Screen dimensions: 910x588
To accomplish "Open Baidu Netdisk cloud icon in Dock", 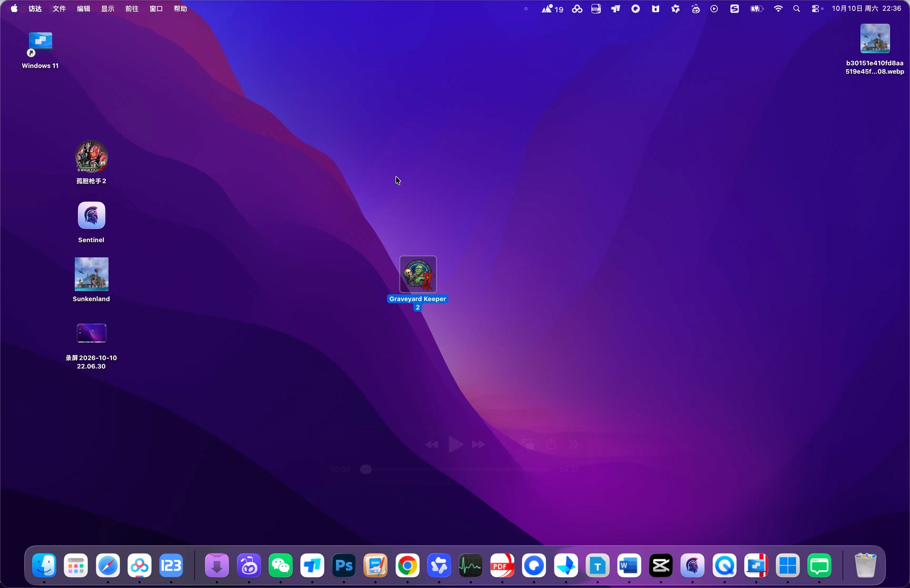I will click(x=139, y=565).
